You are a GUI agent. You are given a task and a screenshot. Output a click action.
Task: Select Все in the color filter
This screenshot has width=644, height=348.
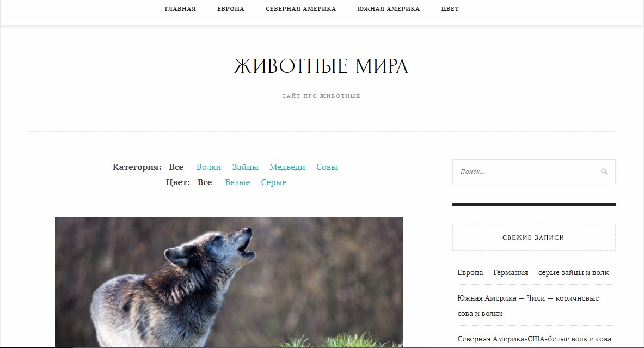click(x=205, y=182)
